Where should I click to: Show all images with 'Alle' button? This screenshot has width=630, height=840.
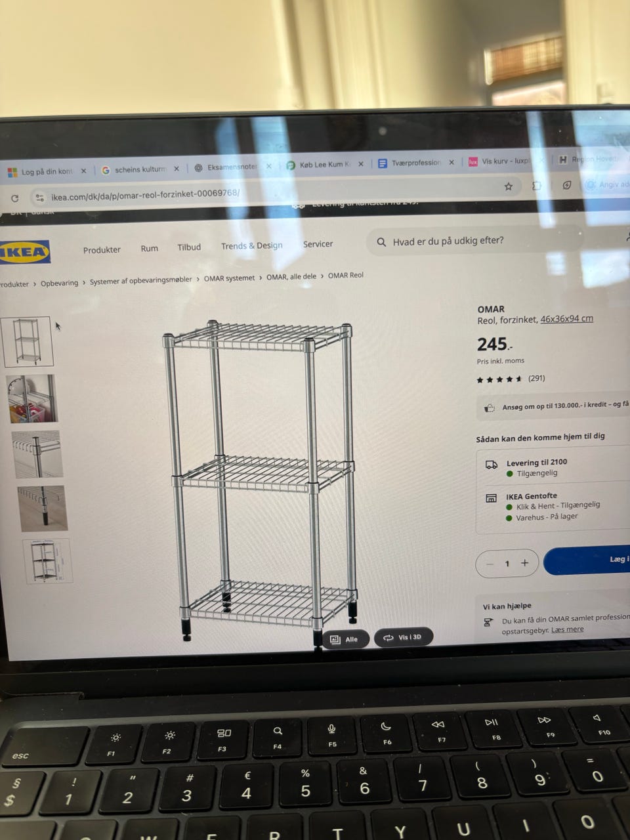click(x=345, y=639)
